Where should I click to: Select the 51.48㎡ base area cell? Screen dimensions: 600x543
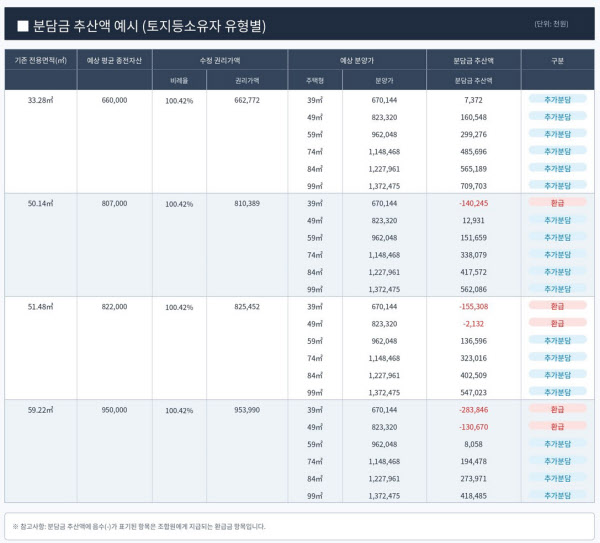coord(41,307)
